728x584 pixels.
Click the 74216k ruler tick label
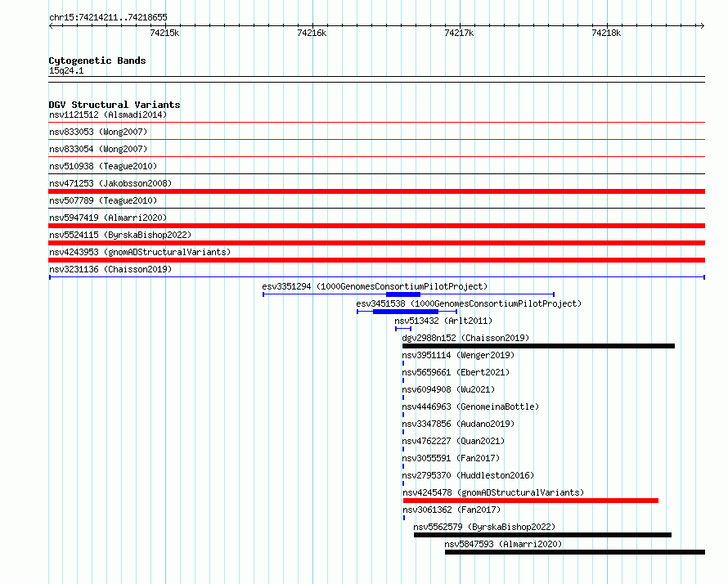tap(312, 33)
